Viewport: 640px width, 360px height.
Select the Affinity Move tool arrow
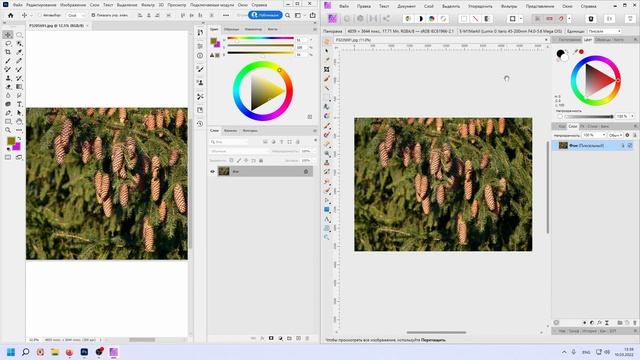tap(327, 51)
